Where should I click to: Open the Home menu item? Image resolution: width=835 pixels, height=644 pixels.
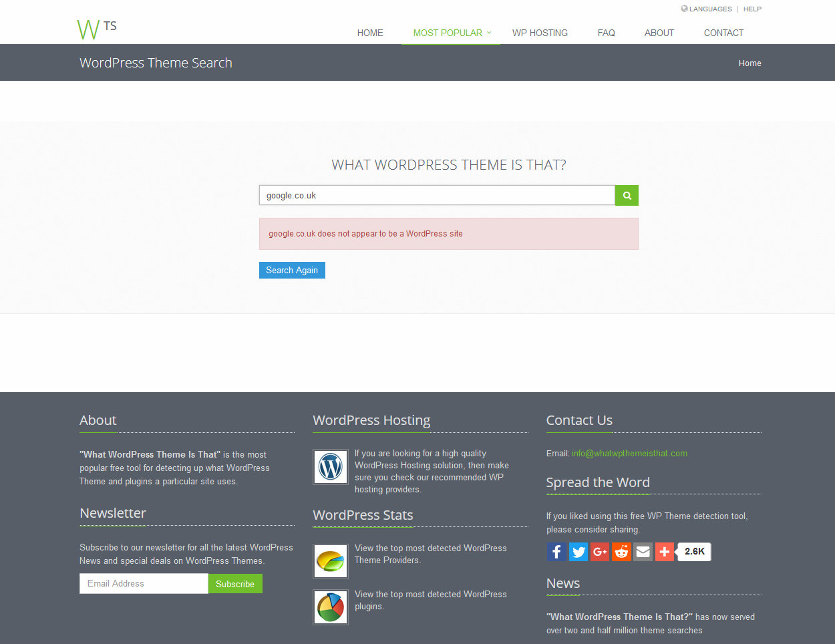(370, 33)
